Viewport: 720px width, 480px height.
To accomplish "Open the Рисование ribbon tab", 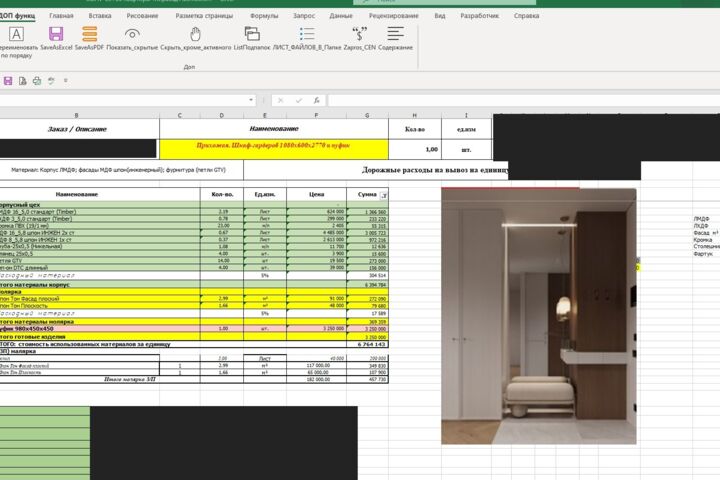I will 142,16.
